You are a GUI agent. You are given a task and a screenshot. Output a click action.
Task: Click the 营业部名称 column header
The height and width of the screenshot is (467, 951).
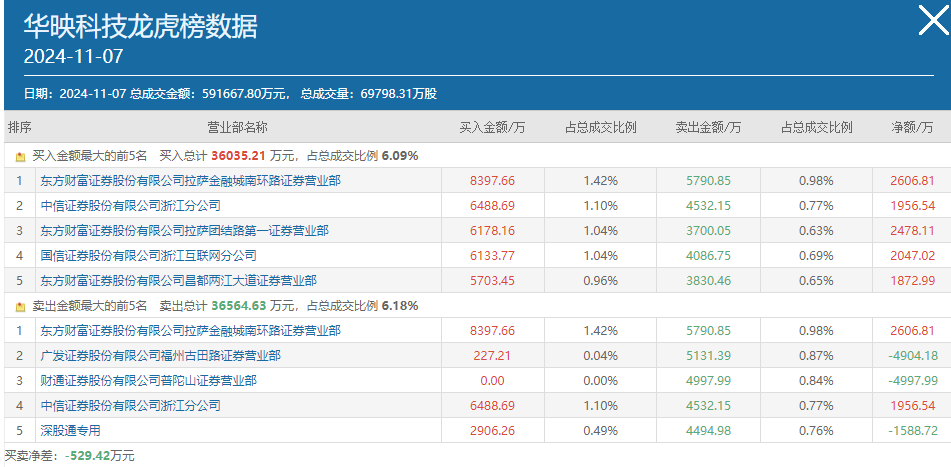pyautogui.click(x=238, y=127)
